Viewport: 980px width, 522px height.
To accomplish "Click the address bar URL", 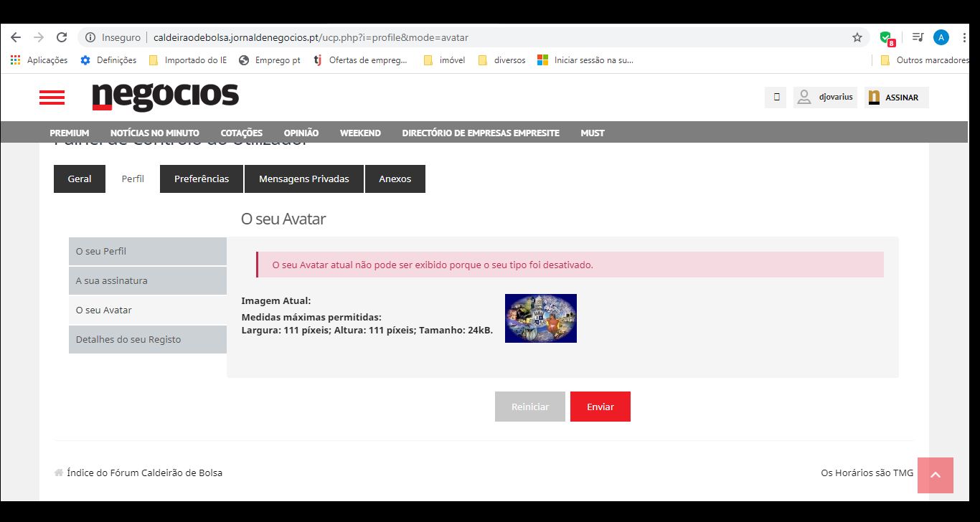I will pyautogui.click(x=311, y=37).
